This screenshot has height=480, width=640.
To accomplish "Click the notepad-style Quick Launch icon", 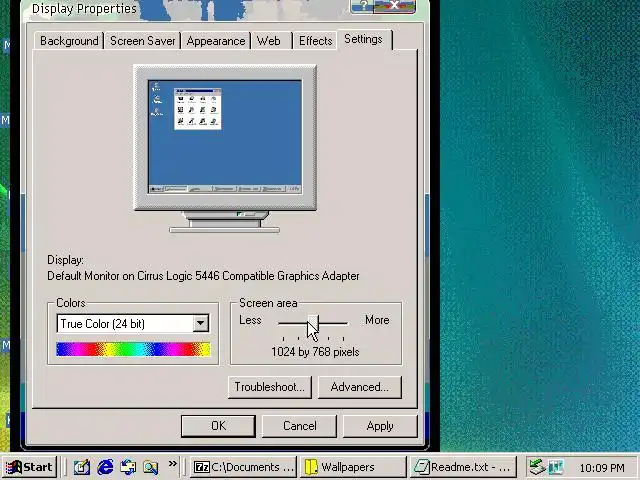I will pyautogui.click(x=82, y=467).
